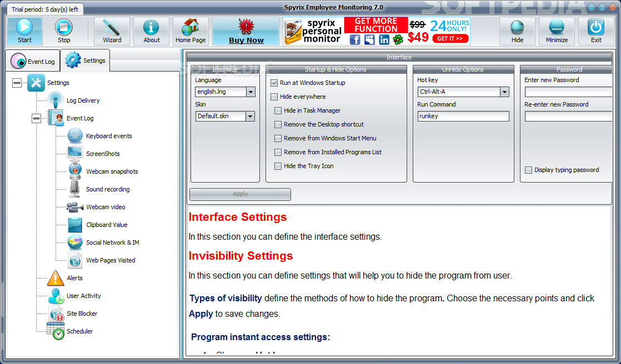The image size is (621, 364).
Task: Click LinkedIn icon in ad banner
Action: [x=384, y=39]
